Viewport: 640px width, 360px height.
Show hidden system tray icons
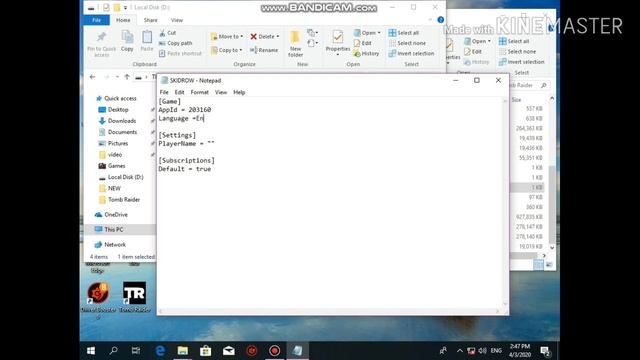pos(460,351)
